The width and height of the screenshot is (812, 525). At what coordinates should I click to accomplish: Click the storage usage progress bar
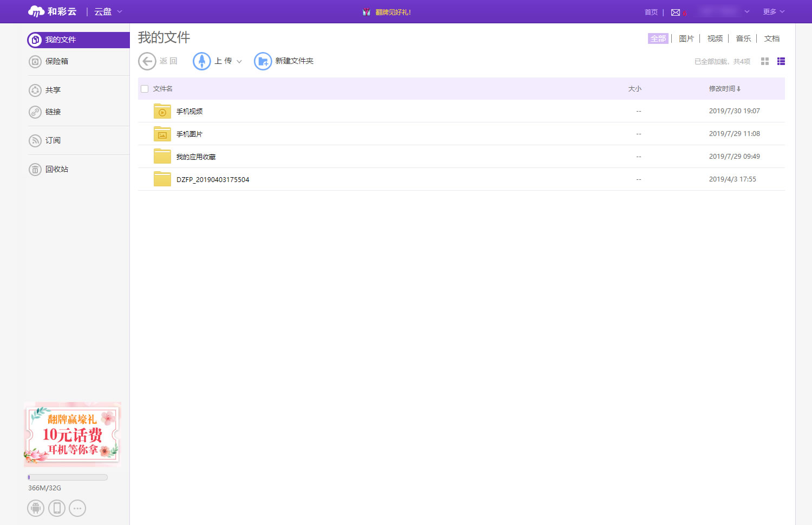(x=68, y=477)
